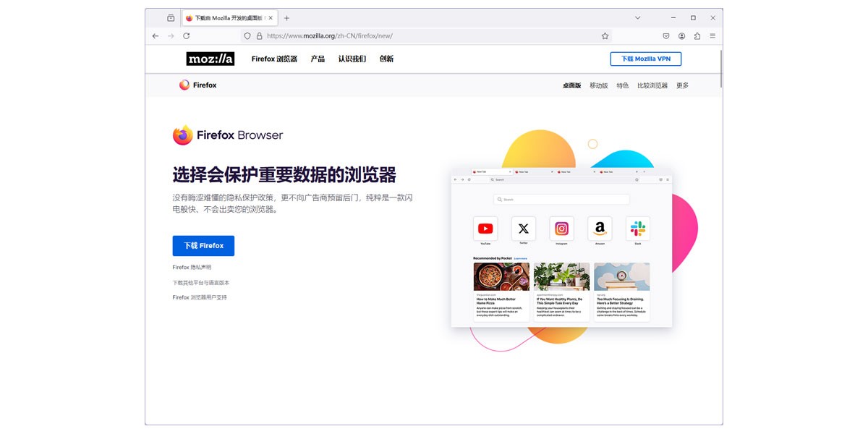The width and height of the screenshot is (868, 434).
Task: Click the page vertical scrollbar
Action: pos(720,68)
